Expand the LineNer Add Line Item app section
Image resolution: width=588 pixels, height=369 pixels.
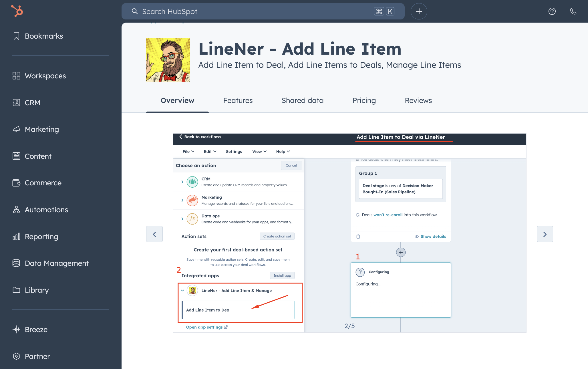coord(182,290)
